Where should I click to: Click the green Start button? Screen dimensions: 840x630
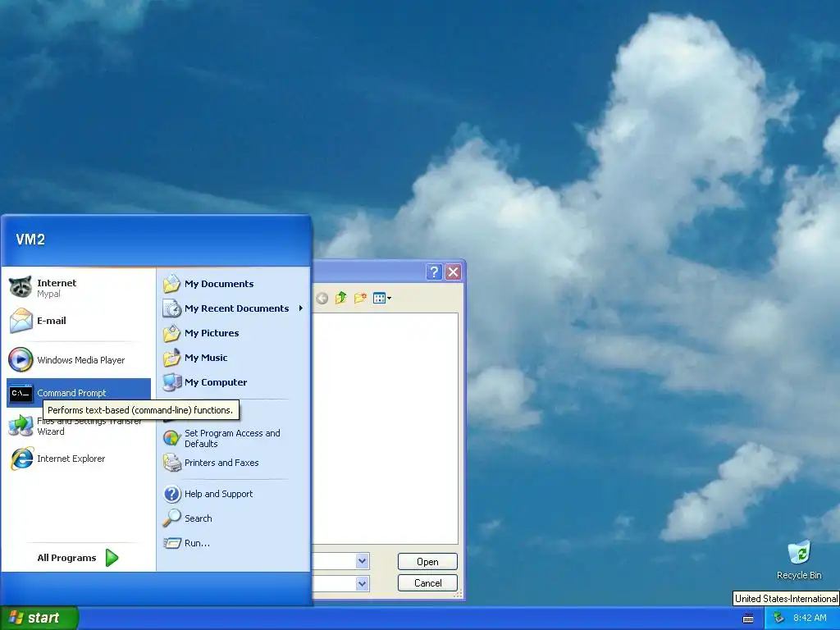pyautogui.click(x=39, y=618)
